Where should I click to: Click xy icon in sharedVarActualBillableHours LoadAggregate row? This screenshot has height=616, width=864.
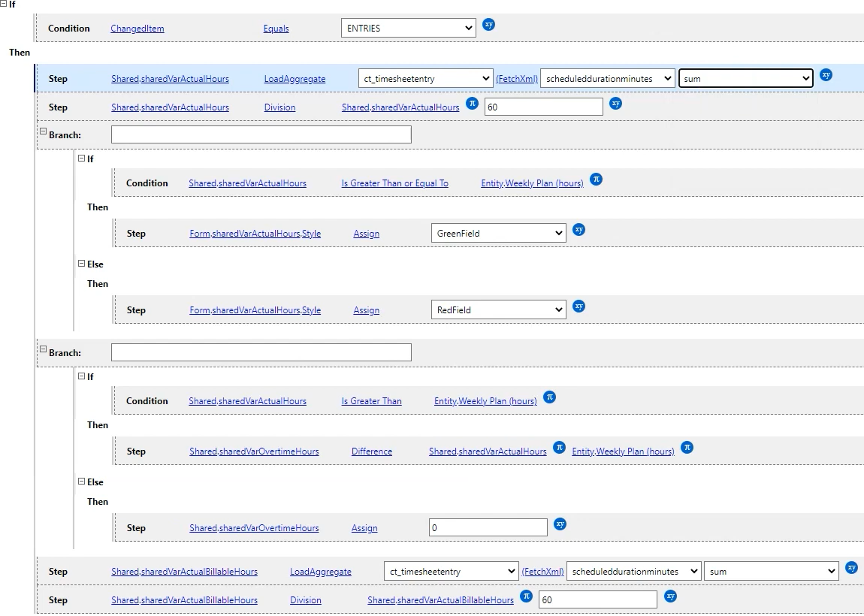click(x=851, y=567)
